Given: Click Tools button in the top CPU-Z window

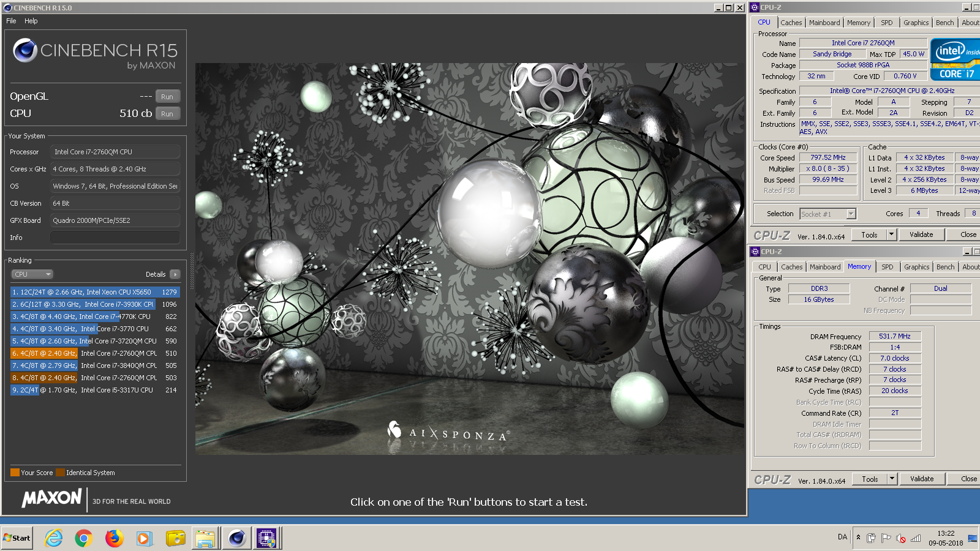Looking at the screenshot, I should [869, 234].
